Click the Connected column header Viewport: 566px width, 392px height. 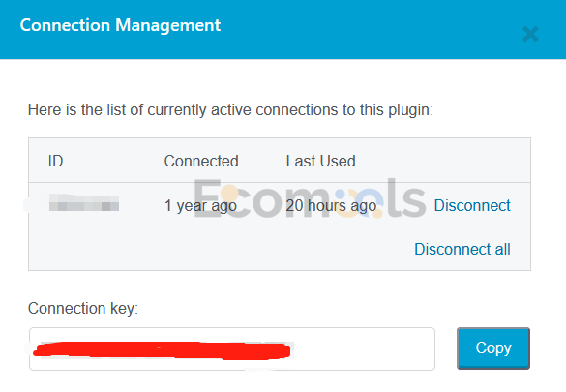click(x=201, y=161)
